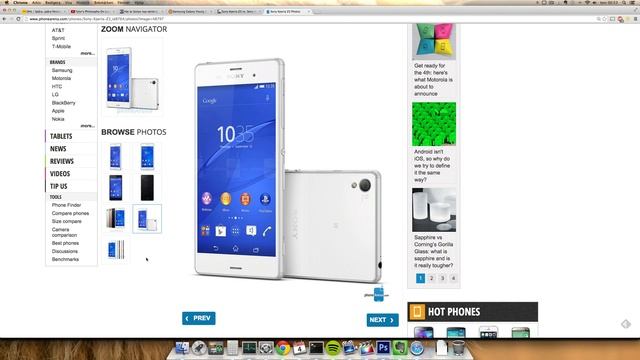Open Discussions link
Viewport: 640px width, 360px height.
point(64,251)
